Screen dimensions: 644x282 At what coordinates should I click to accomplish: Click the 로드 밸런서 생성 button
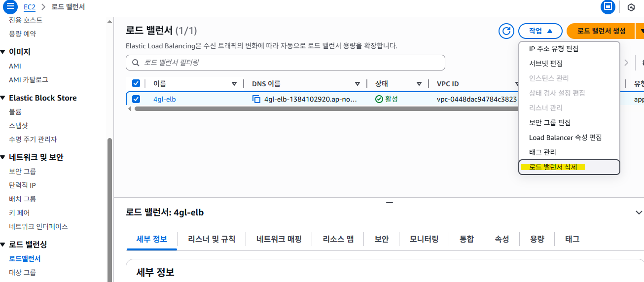coord(601,31)
